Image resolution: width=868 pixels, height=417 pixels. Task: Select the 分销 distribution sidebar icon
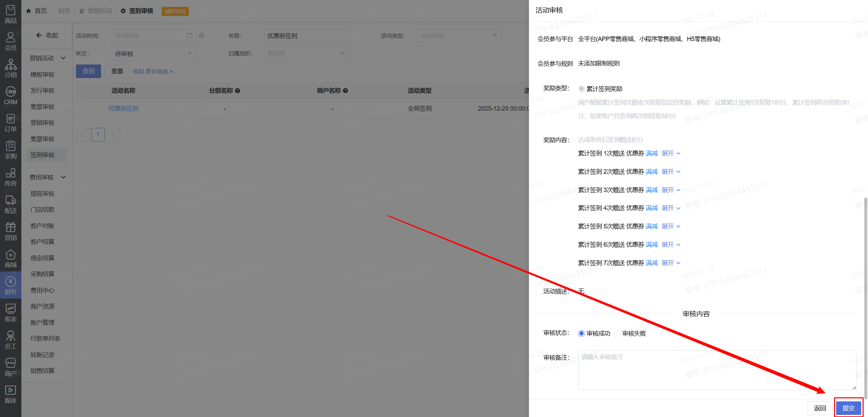(11, 68)
